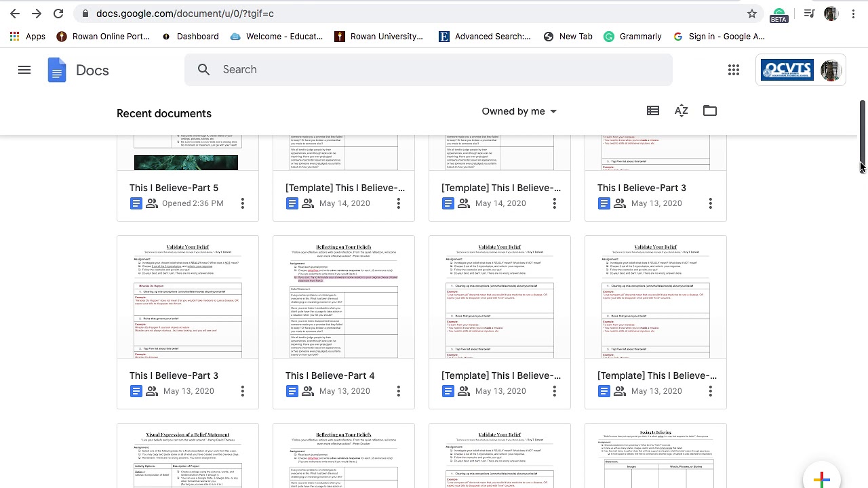Click the Recent documents heading
The width and height of the screenshot is (868, 488).
(x=164, y=113)
